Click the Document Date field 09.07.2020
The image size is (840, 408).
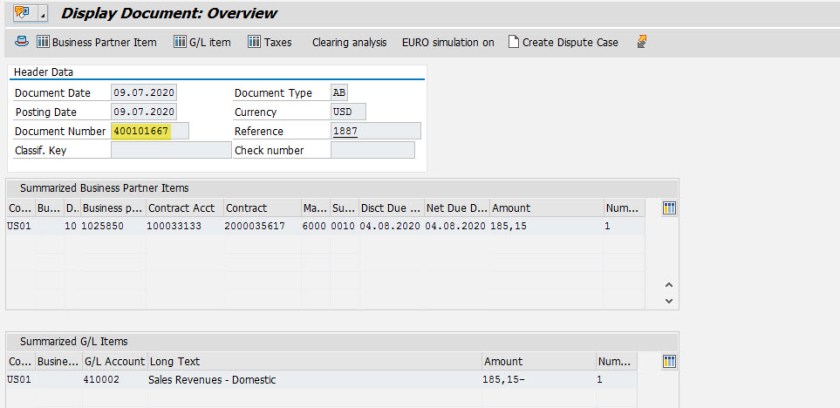click(x=144, y=93)
